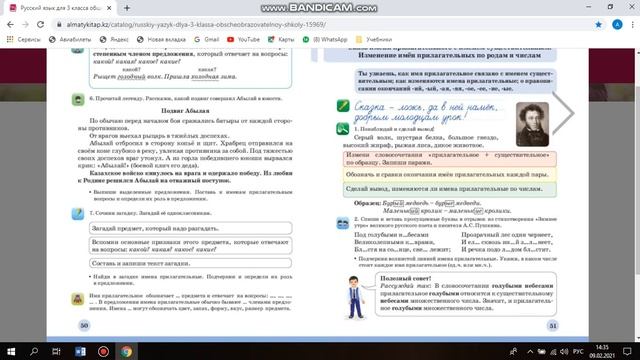Reload the current page

pyautogui.click(x=40, y=24)
